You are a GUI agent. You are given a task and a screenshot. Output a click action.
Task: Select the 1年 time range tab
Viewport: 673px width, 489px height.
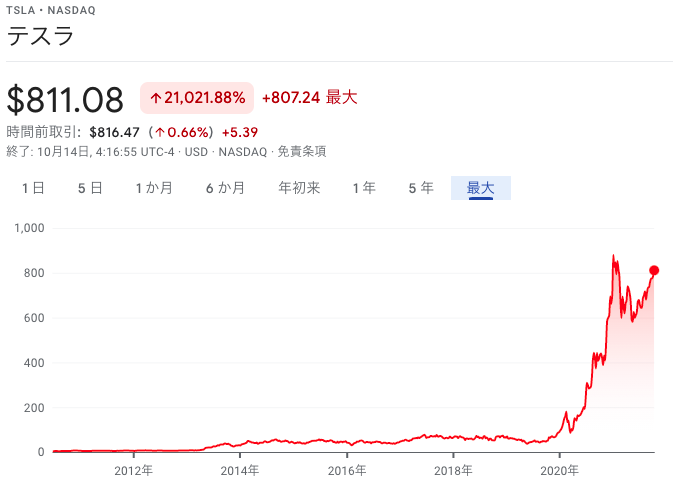364,188
